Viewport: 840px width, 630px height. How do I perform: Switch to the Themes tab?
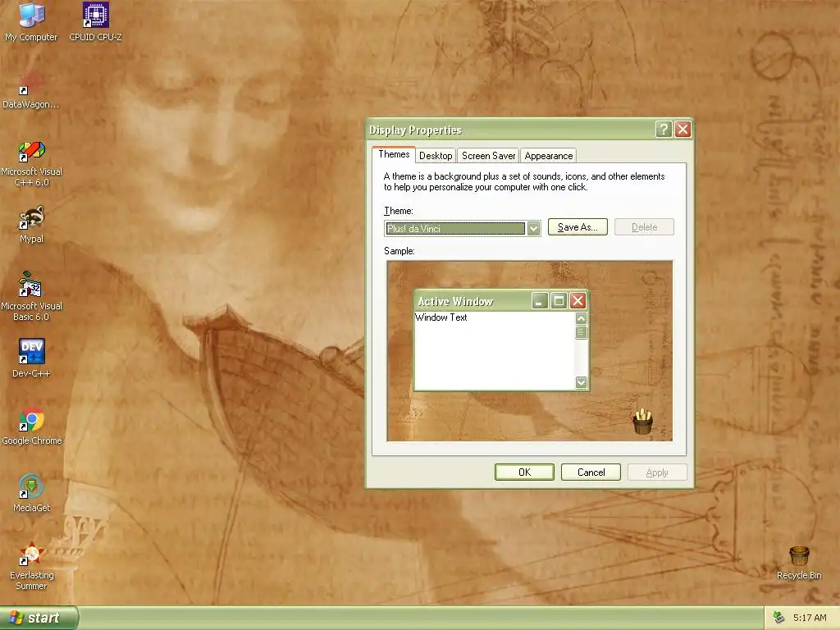coord(394,154)
